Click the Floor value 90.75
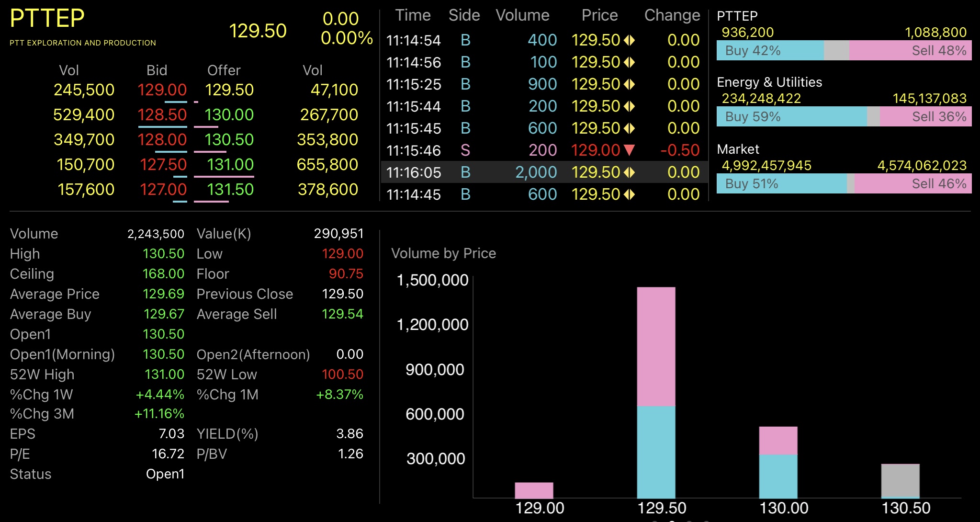The image size is (980, 522). 346,274
